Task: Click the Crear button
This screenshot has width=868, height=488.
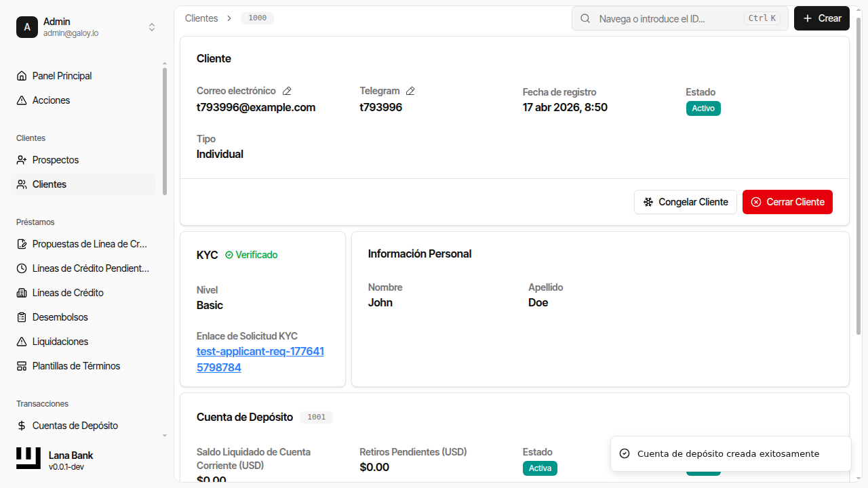Action: coord(821,18)
